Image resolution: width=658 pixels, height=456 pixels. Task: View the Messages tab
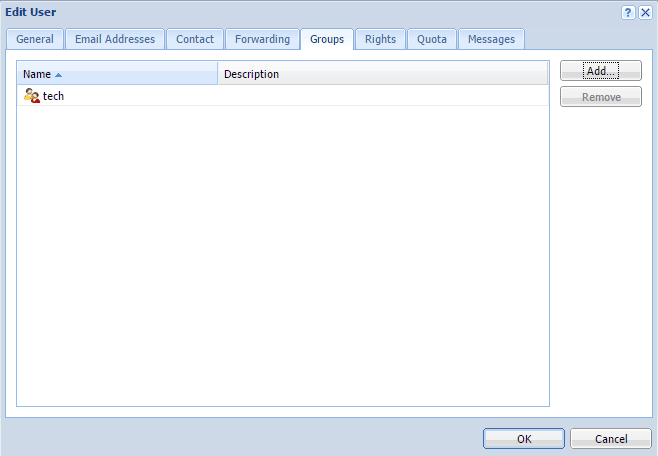click(x=491, y=39)
